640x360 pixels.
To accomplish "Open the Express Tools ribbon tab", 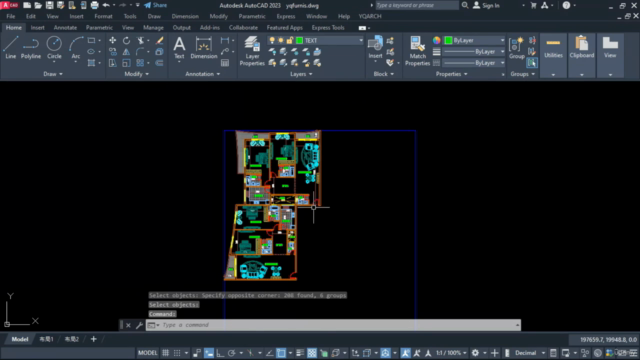I will click(328, 28).
